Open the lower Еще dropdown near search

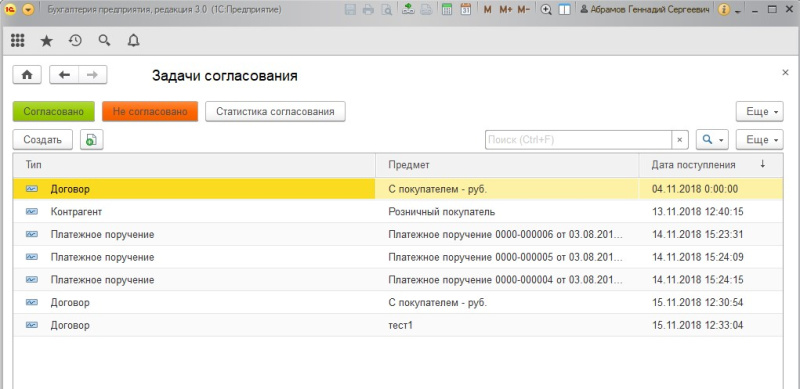click(x=759, y=139)
